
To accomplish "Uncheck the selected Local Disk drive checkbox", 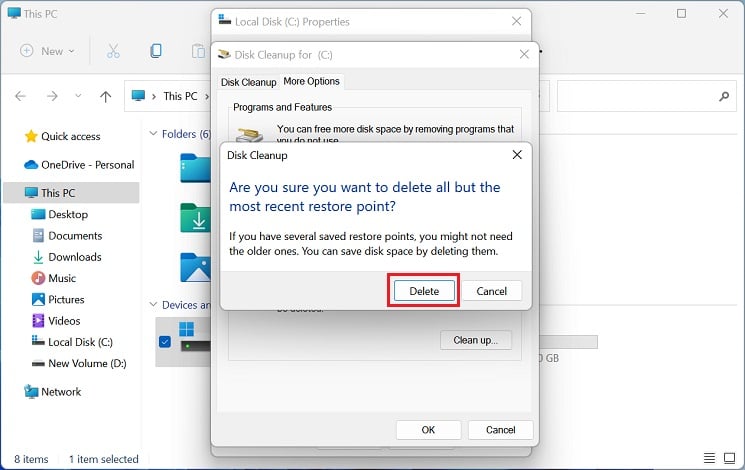I will click(165, 342).
